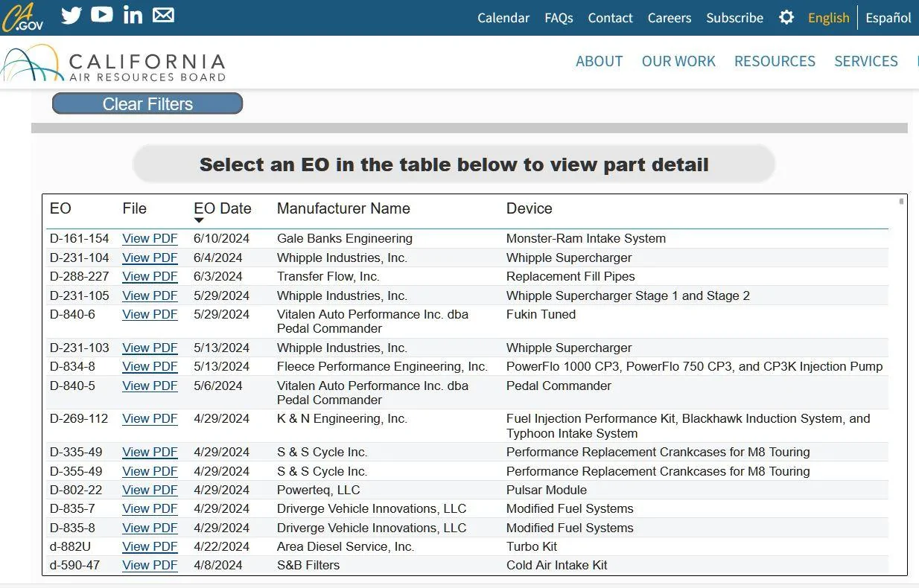Click Monster-Ram Intake System device cell
Screen dimensions: 919x588
tap(586, 239)
